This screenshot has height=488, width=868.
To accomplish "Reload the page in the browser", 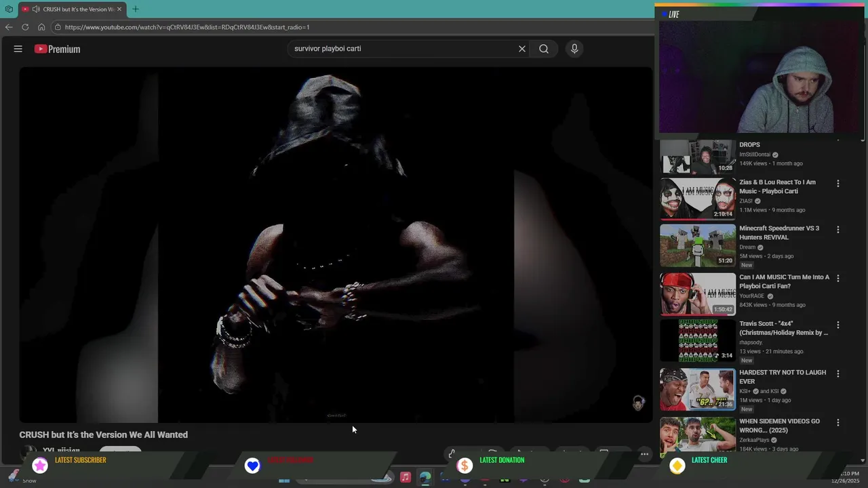I will (x=25, y=27).
